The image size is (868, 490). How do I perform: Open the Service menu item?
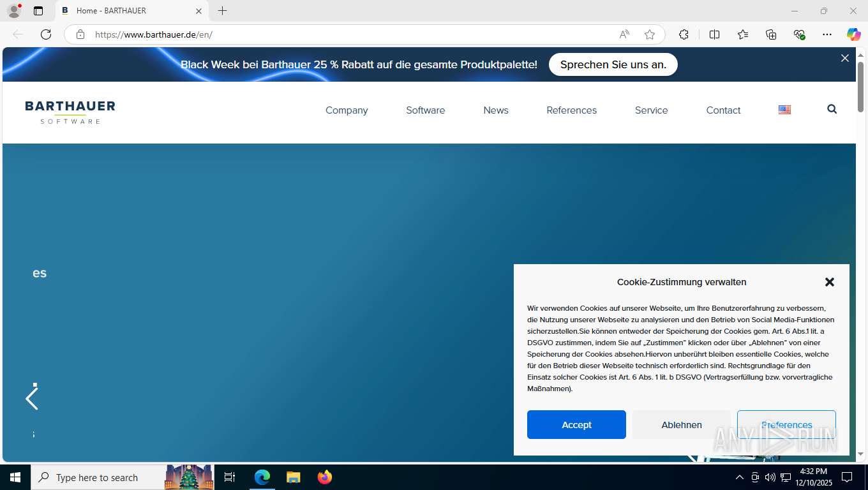[x=652, y=110]
